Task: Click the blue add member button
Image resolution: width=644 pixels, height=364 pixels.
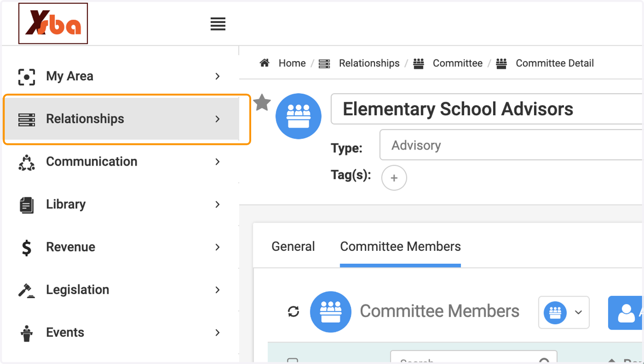Action: 626,313
